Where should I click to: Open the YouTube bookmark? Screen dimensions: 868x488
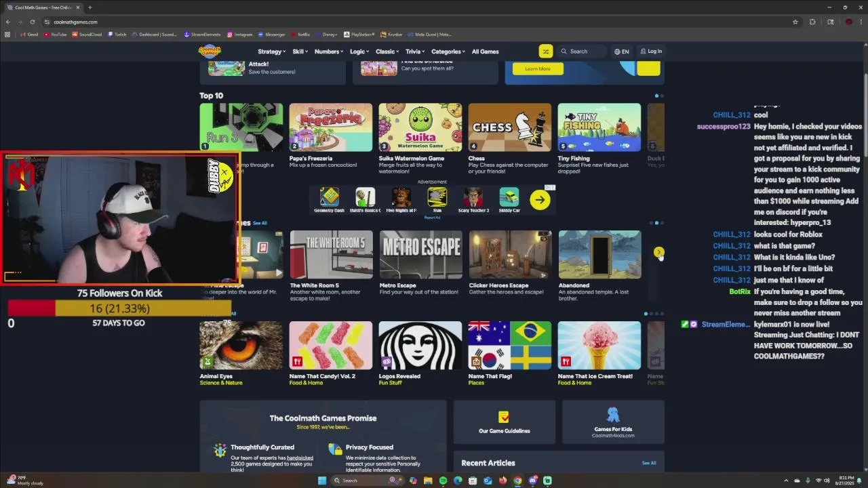pos(56,35)
